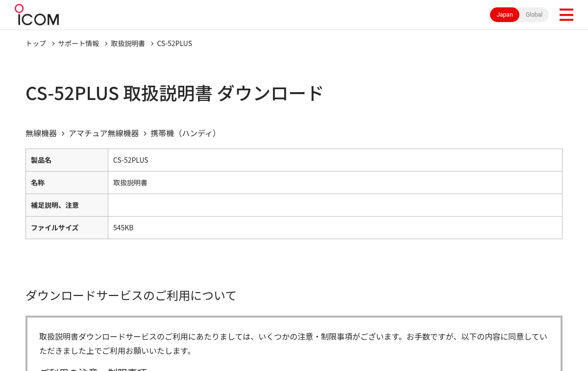Viewport: 588px width, 371px height.
Task: Open サポート情報 breadcrumb link
Action: 78,43
